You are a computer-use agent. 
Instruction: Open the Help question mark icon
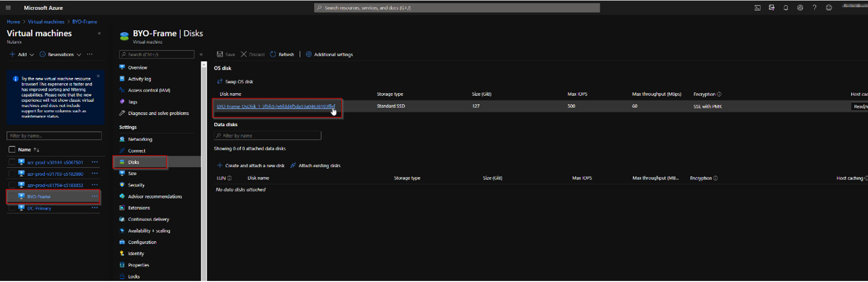point(814,8)
